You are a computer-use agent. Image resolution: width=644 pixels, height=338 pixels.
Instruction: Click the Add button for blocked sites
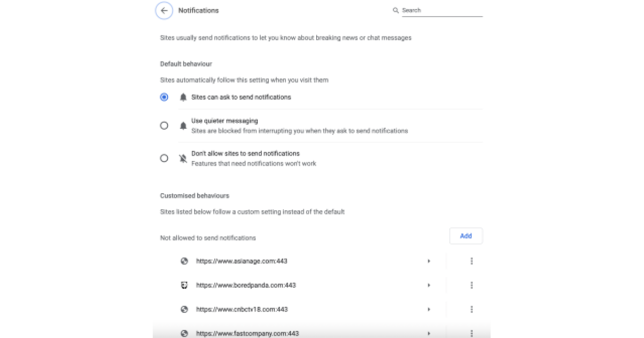click(466, 236)
